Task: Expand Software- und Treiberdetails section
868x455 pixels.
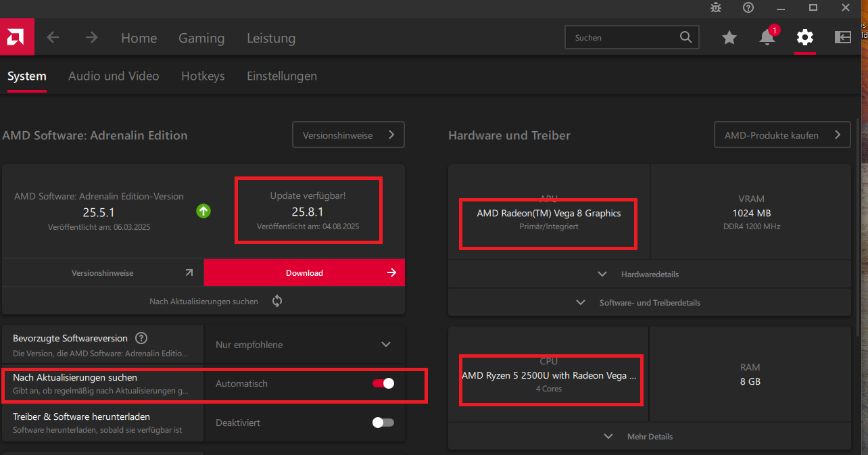Action: coord(650,303)
